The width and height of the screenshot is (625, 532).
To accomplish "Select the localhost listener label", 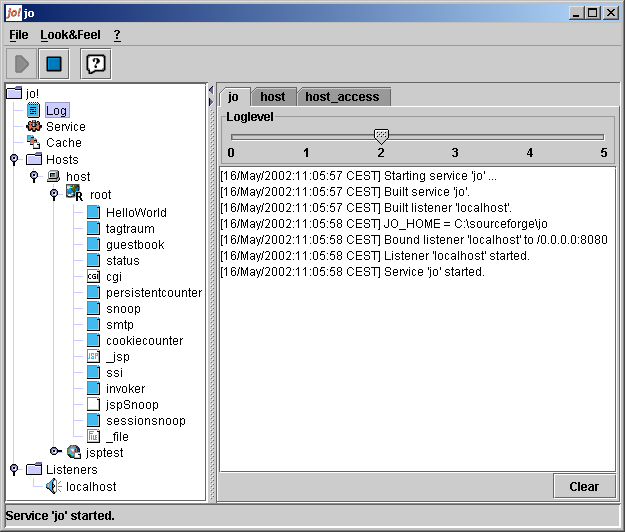I will (91, 487).
